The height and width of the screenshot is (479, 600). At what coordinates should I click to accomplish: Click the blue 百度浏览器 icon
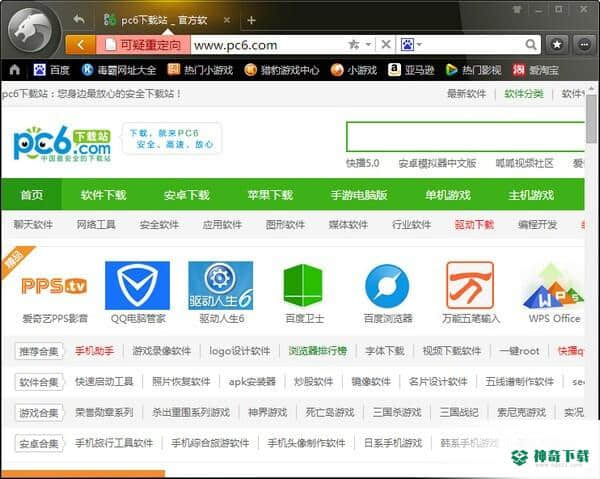pos(387,286)
